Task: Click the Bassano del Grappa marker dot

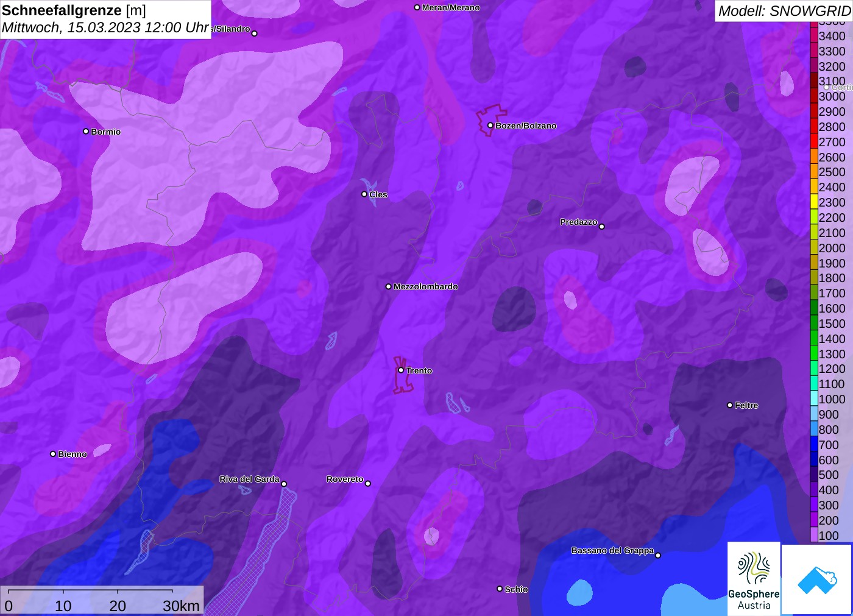Action: click(658, 555)
